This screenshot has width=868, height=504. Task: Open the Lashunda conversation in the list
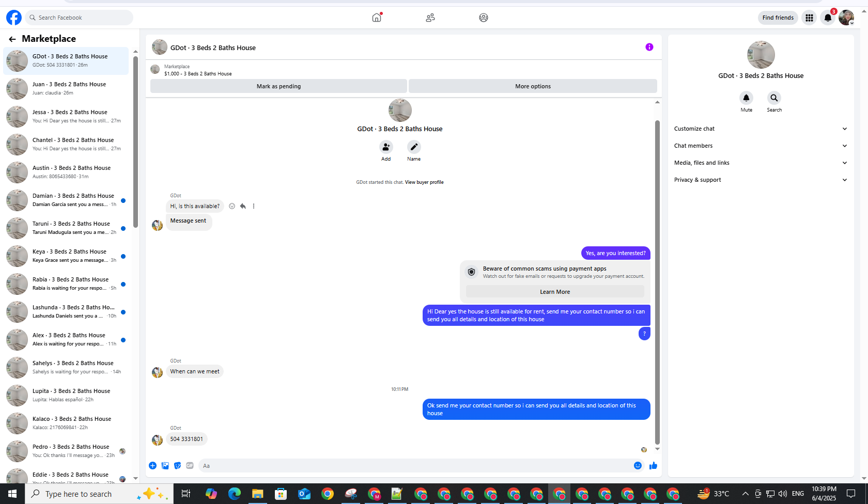click(x=66, y=312)
